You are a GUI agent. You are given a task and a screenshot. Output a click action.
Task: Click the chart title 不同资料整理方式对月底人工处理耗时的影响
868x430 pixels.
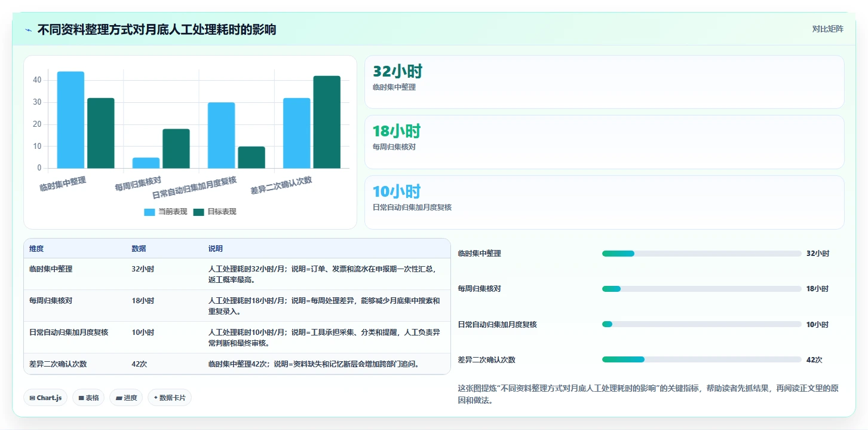tap(157, 29)
